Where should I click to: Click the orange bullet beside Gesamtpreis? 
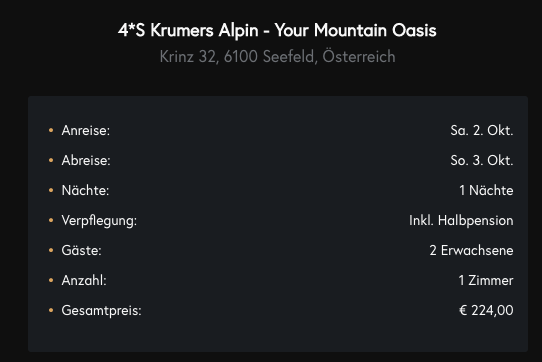pos(51,310)
